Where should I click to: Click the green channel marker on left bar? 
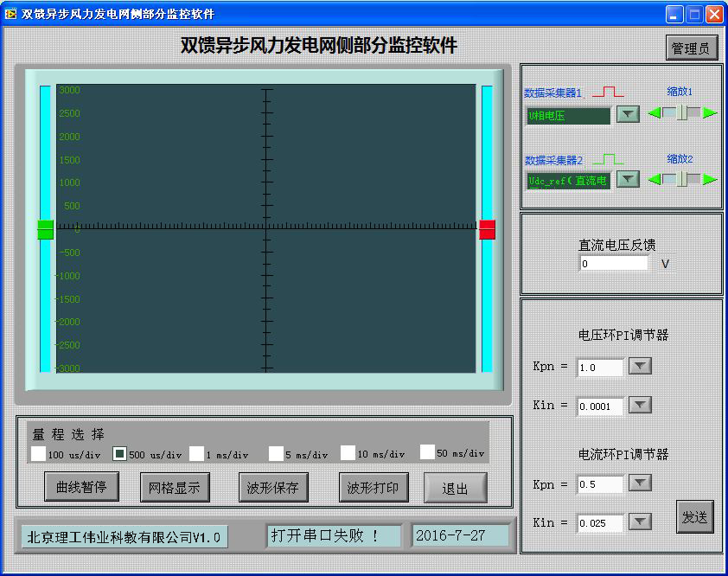coord(46,229)
